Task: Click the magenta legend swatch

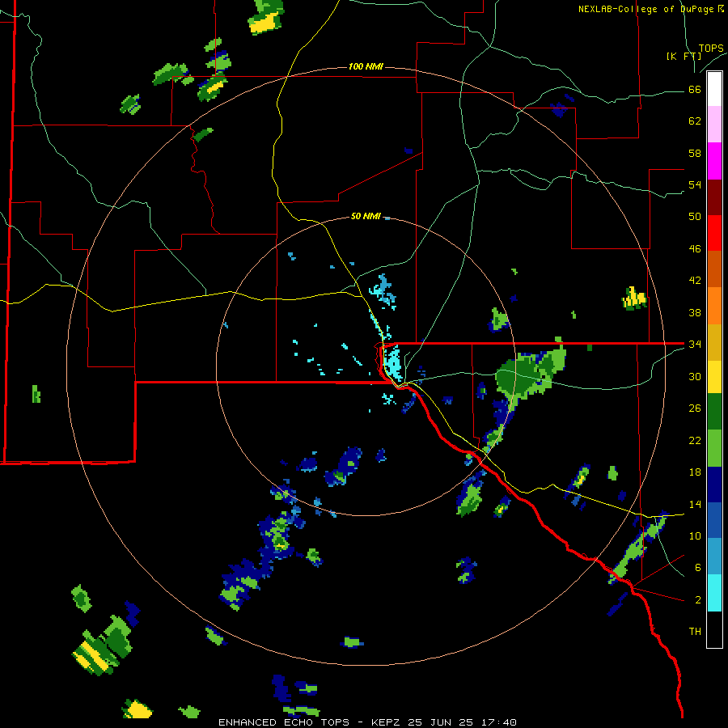Action: (714, 161)
